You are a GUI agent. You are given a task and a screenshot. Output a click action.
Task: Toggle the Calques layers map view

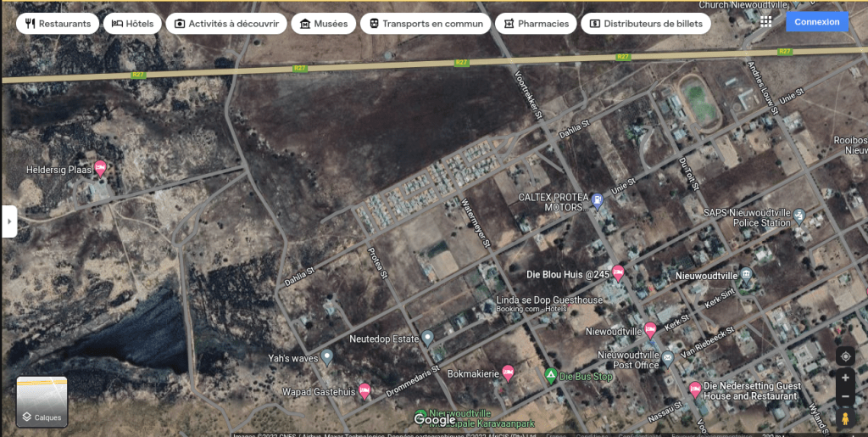coord(42,401)
